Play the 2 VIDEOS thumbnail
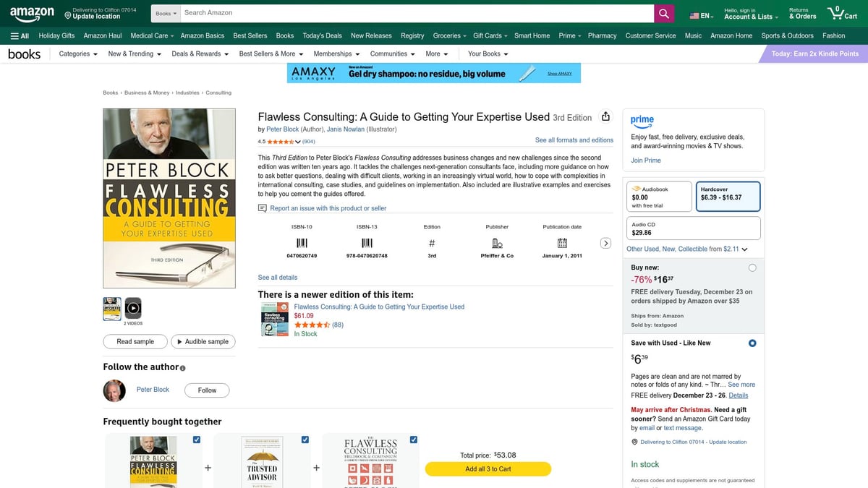The width and height of the screenshot is (868, 488). 132,307
